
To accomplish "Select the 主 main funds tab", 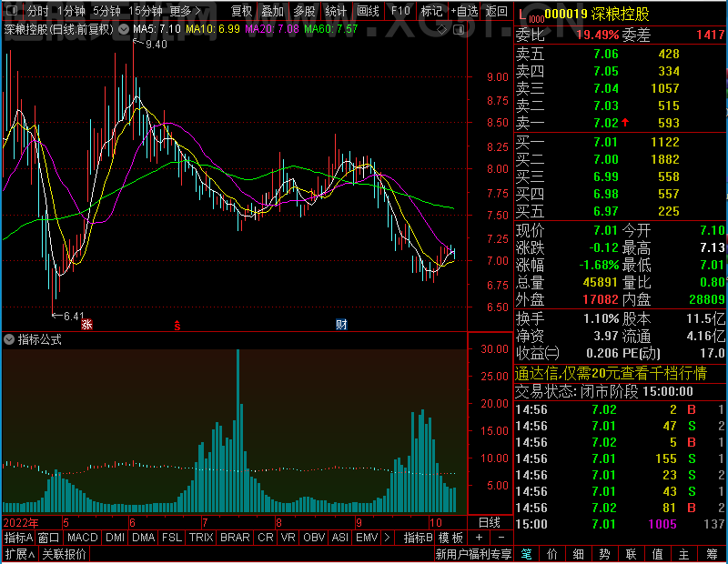I will coord(684,554).
